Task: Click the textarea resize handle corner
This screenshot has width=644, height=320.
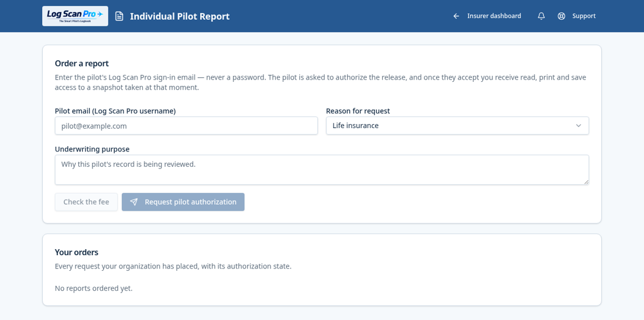Action: coord(587,182)
